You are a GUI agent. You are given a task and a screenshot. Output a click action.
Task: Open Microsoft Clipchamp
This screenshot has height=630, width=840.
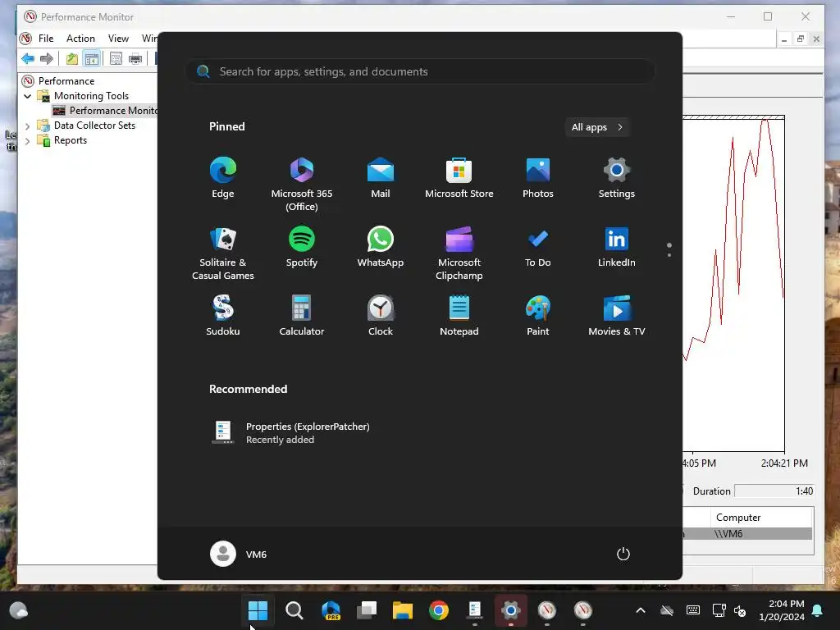click(x=459, y=254)
